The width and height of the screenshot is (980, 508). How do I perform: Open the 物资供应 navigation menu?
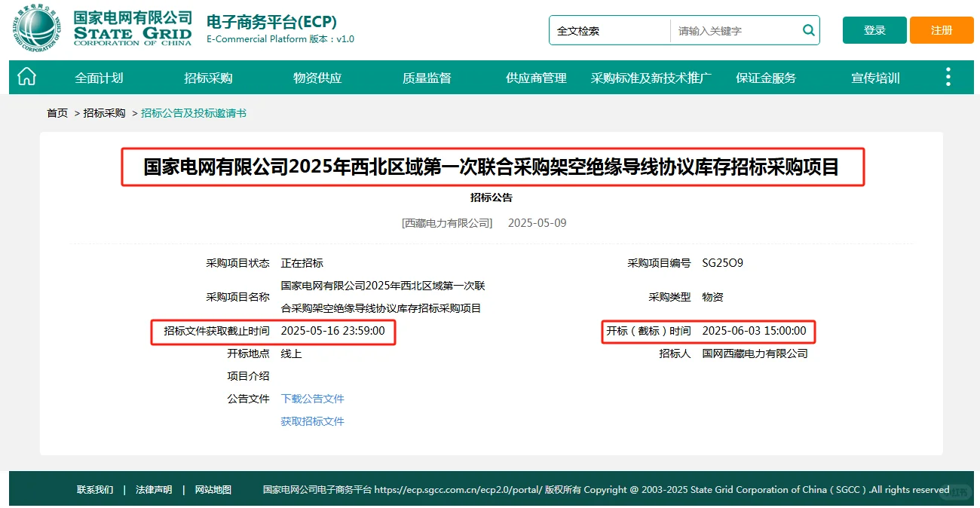[x=317, y=76]
